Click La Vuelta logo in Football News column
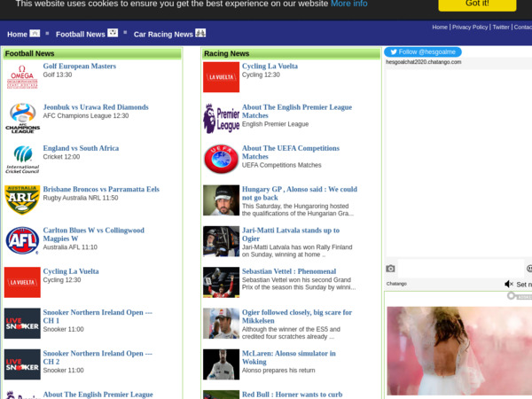The width and height of the screenshot is (532, 399). tap(22, 282)
